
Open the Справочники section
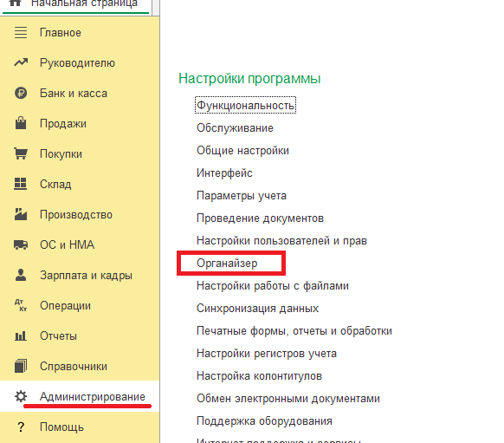74,367
